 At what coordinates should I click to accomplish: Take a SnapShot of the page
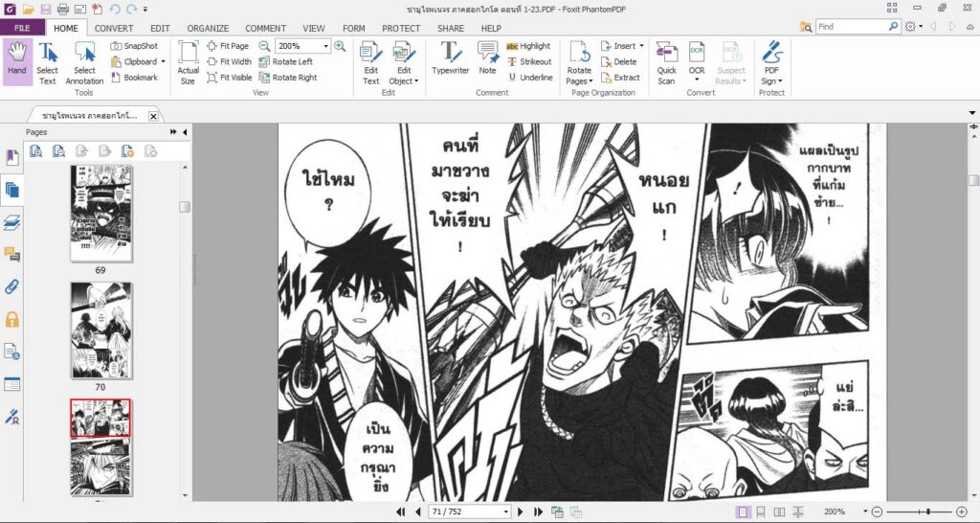[134, 46]
